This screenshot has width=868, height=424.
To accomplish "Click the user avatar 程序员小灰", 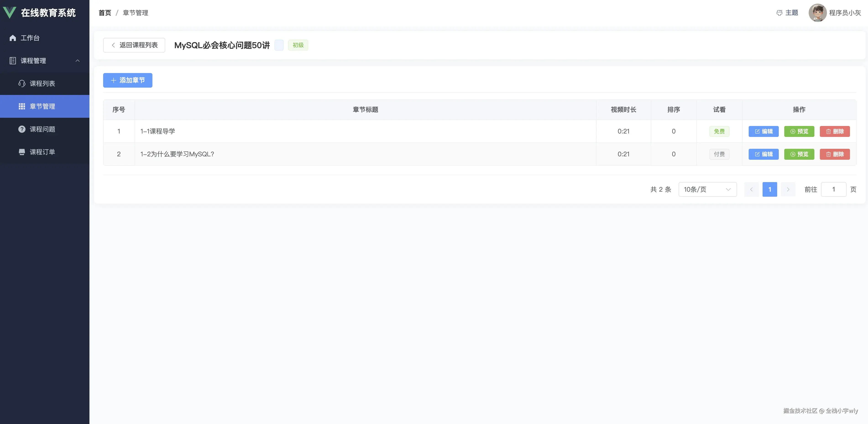I will (817, 13).
